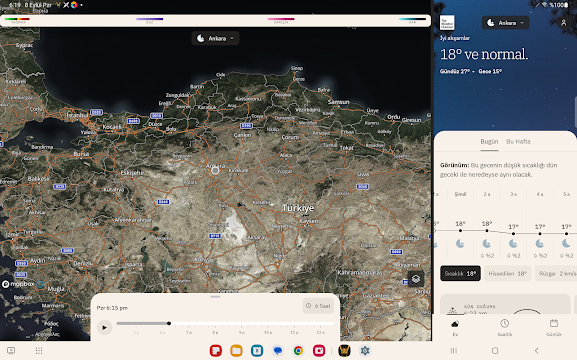
Task: Open the blue messages app in the taskbar
Action: [x=278, y=351]
